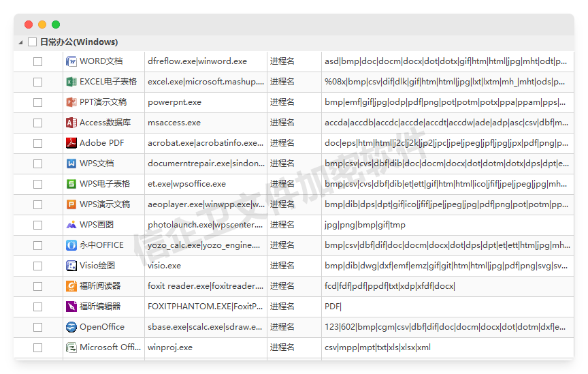Click the WORD文档 application icon
Image resolution: width=588 pixels, height=374 pixels.
coord(71,61)
